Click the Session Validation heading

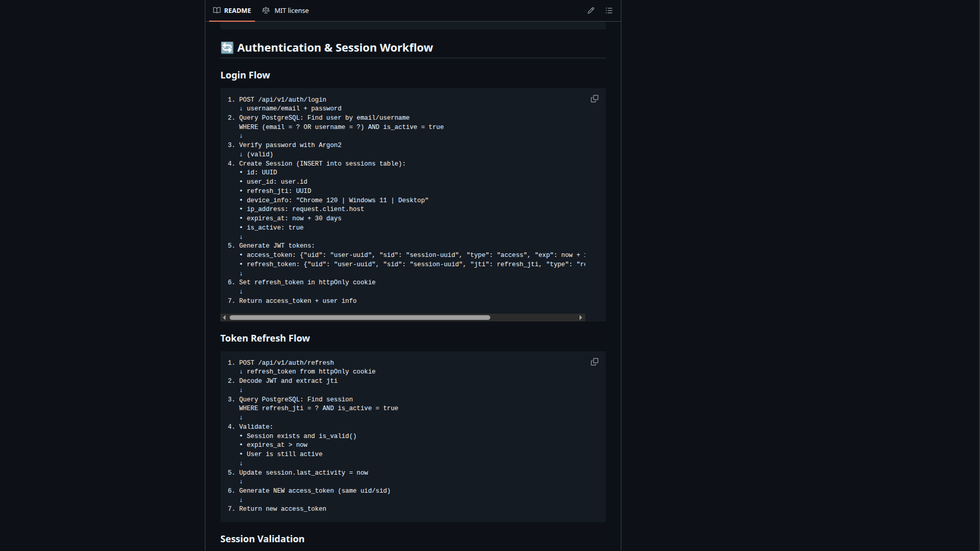262,539
